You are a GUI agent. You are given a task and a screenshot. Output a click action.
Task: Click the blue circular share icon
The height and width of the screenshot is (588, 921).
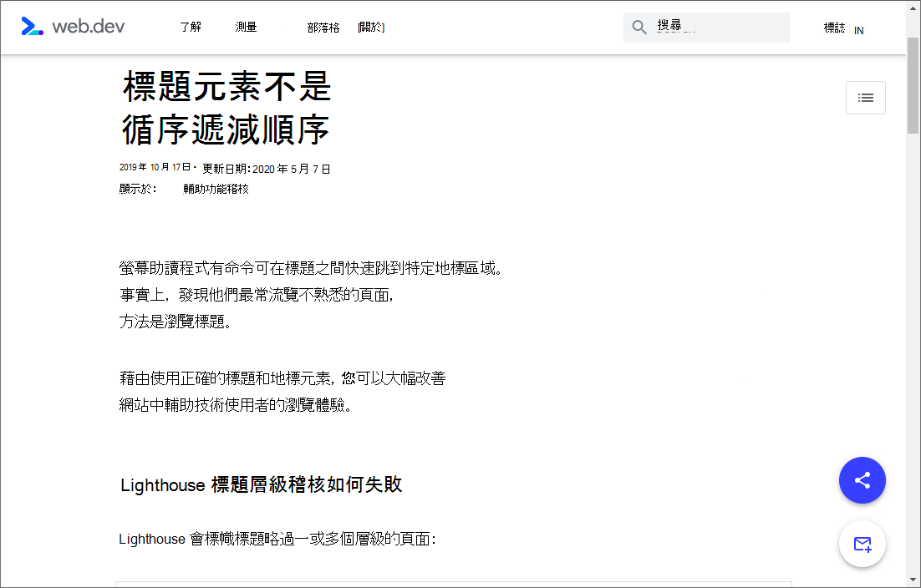(862, 480)
